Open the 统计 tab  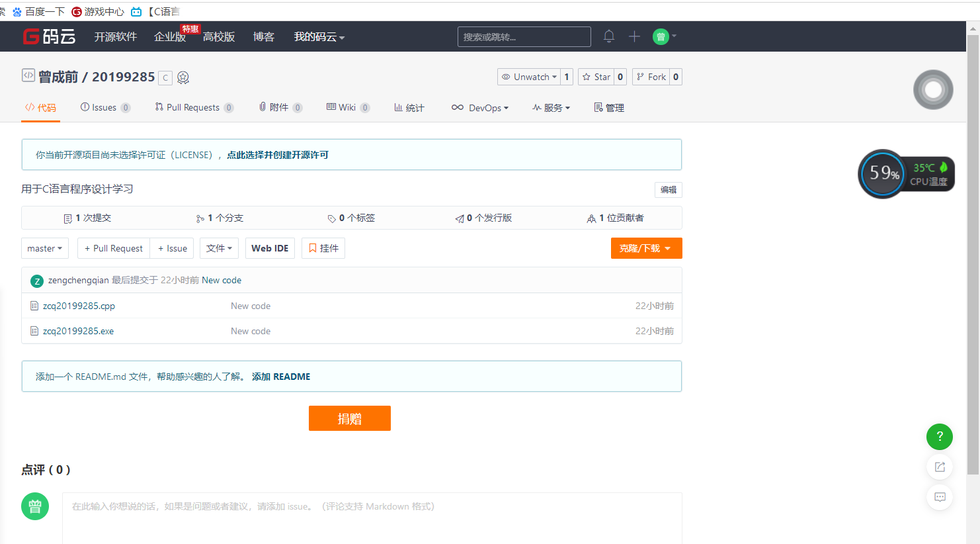click(x=409, y=107)
